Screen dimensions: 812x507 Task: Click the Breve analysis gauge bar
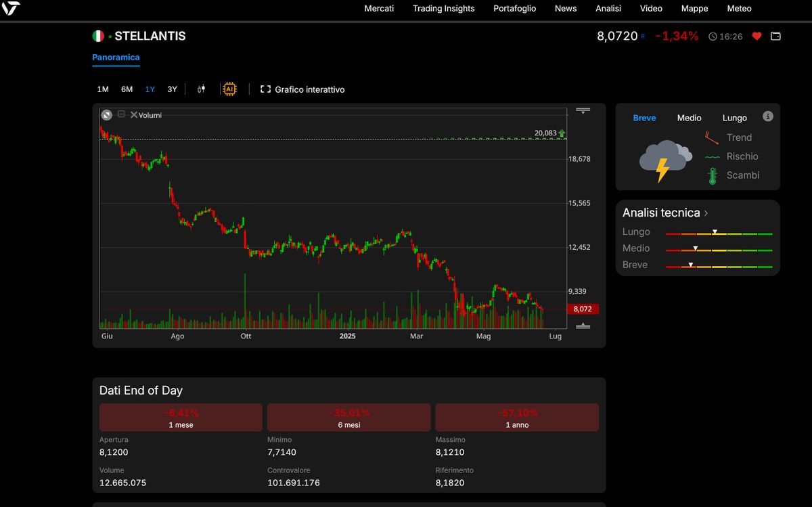[719, 265]
